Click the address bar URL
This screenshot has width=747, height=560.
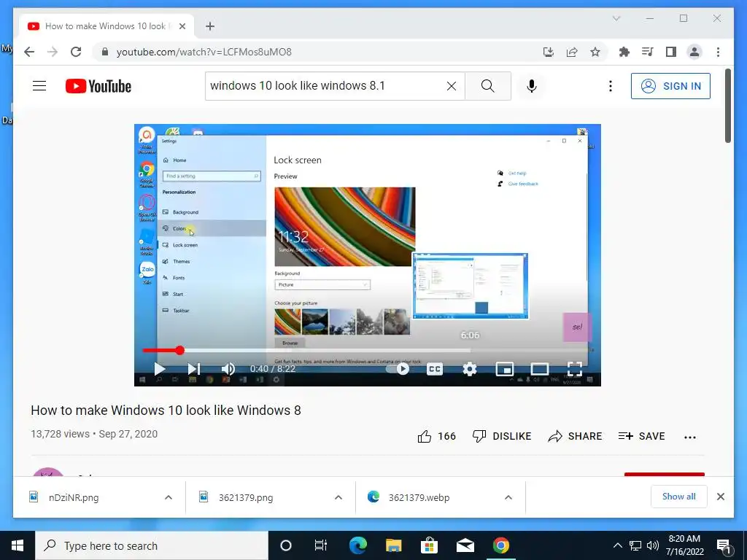click(x=204, y=52)
